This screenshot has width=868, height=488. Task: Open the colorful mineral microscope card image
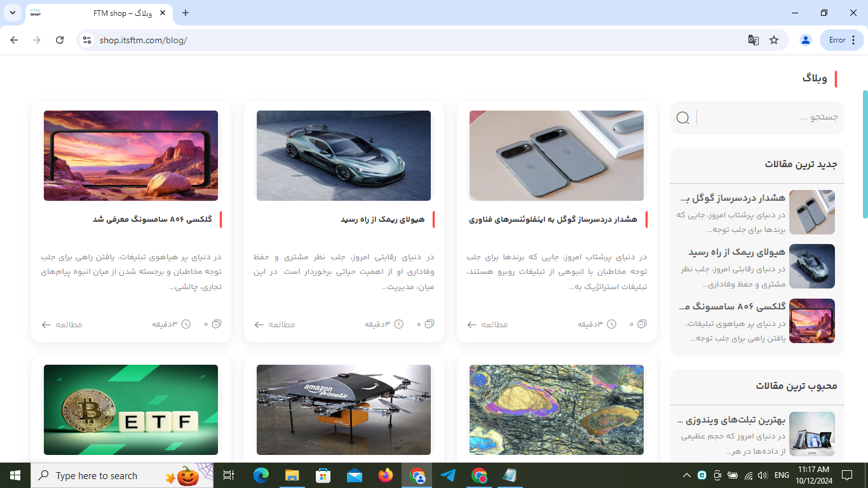pyautogui.click(x=557, y=410)
